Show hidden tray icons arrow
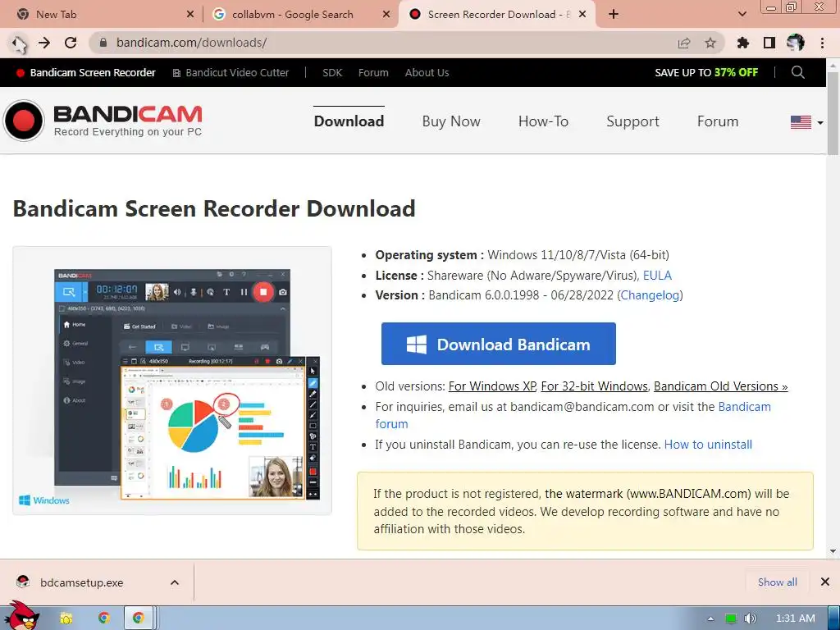Viewport: 840px width, 630px height. (x=711, y=619)
